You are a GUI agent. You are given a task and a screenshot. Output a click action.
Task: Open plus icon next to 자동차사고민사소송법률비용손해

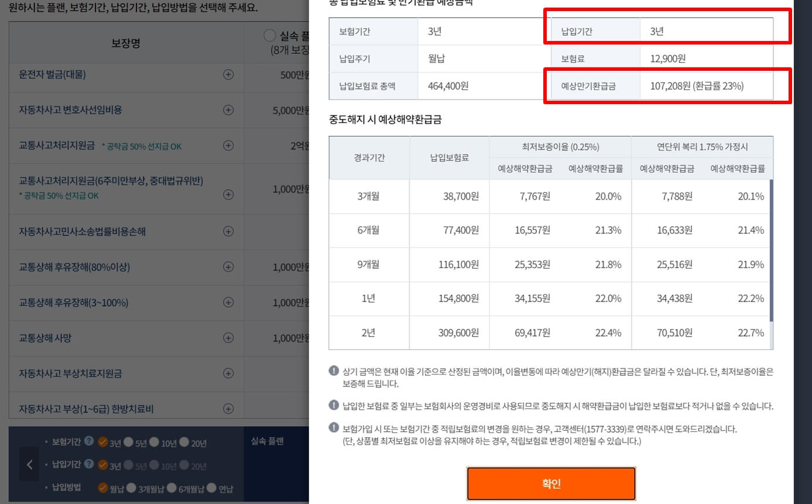click(228, 231)
